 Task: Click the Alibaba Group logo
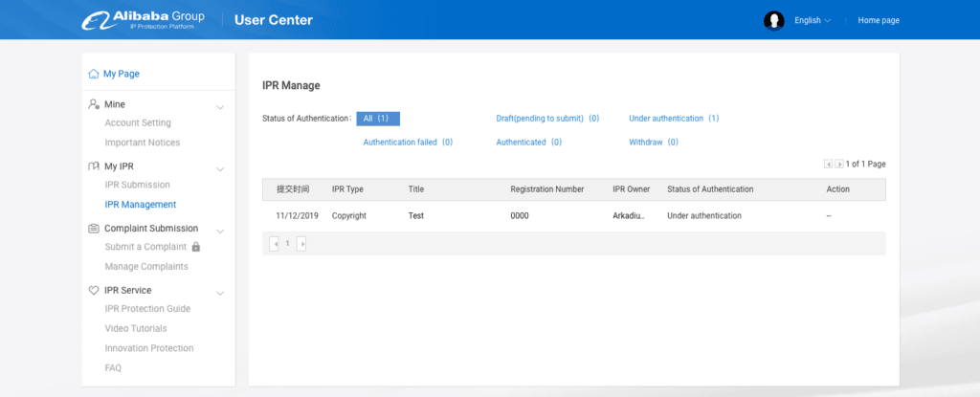pos(143,20)
